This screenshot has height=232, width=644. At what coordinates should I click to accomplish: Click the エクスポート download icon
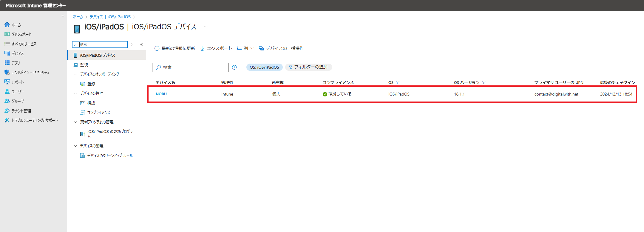point(202,48)
